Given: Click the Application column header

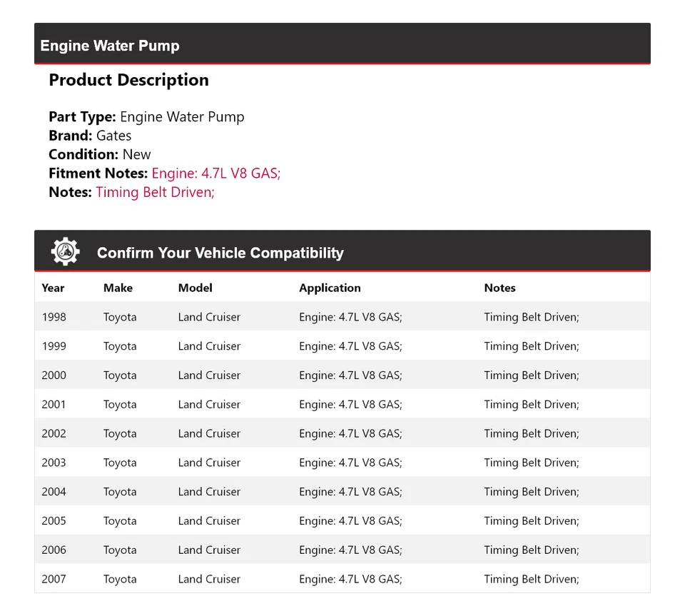Looking at the screenshot, I should (x=330, y=288).
